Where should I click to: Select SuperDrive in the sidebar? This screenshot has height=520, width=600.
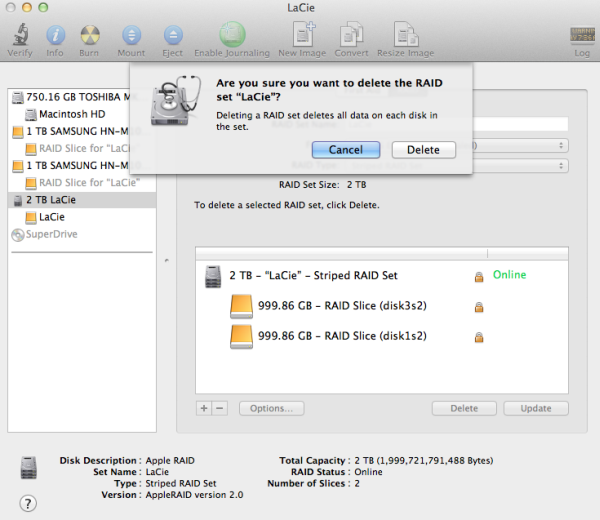(82, 234)
